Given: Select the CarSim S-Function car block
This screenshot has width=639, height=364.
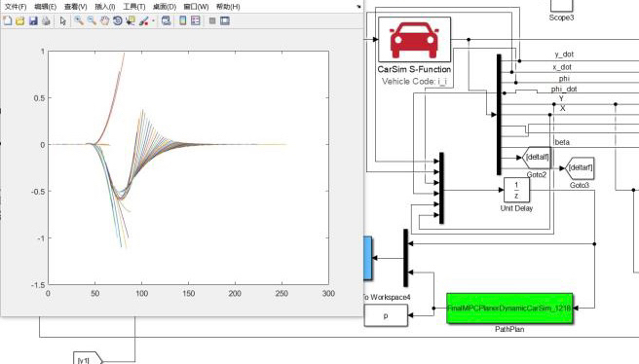Looking at the screenshot, I should point(414,40).
